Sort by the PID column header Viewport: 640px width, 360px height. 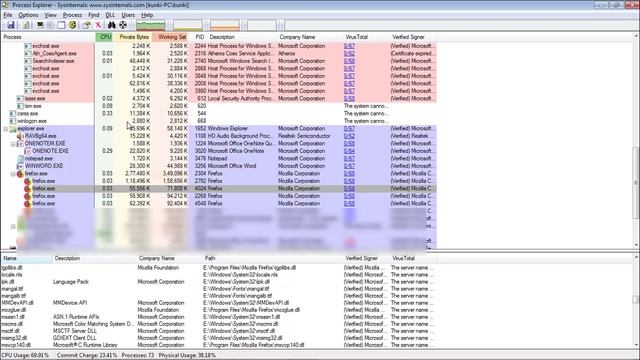coord(199,37)
